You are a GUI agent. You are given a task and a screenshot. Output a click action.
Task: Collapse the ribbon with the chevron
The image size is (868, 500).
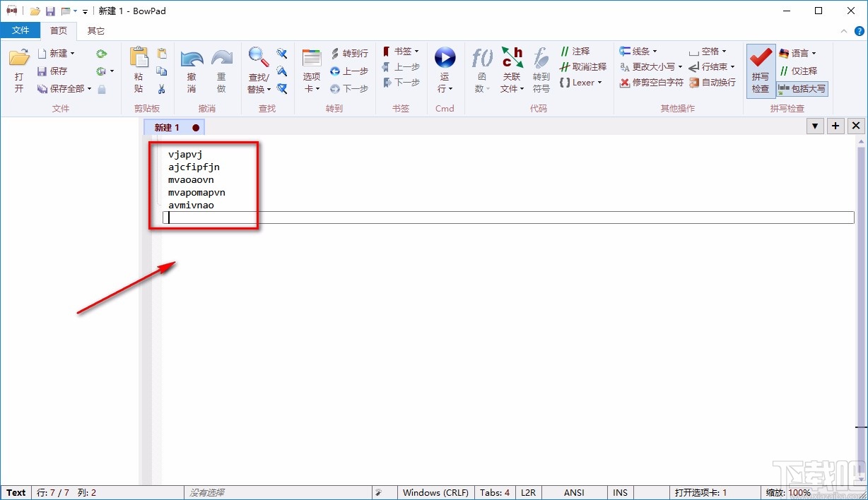[843, 31]
